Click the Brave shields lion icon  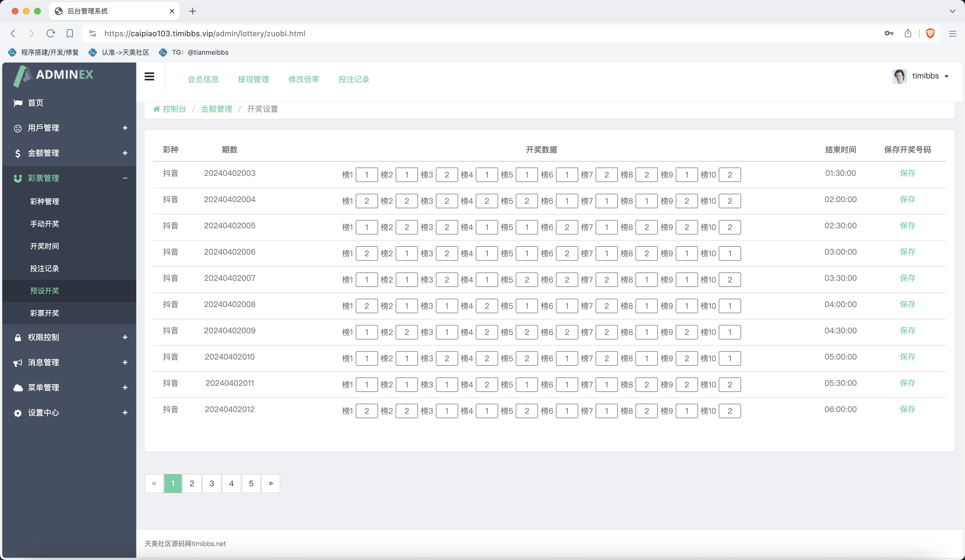930,33
